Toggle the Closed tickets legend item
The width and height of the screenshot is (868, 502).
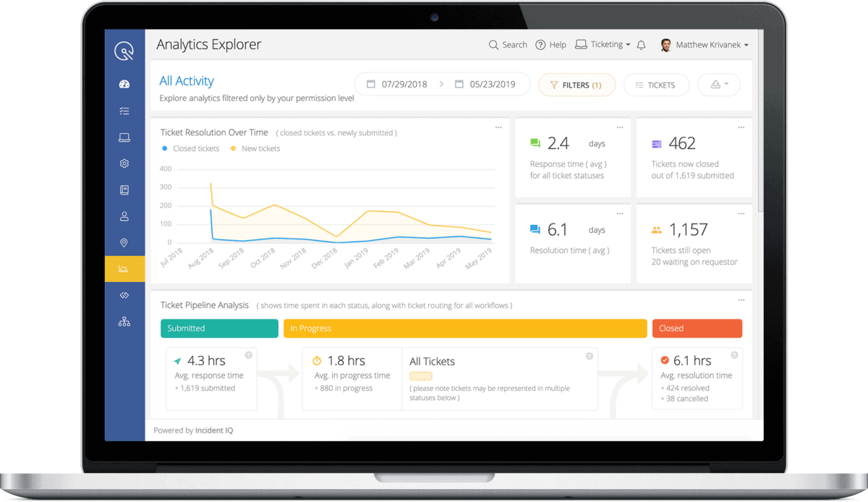coord(190,148)
